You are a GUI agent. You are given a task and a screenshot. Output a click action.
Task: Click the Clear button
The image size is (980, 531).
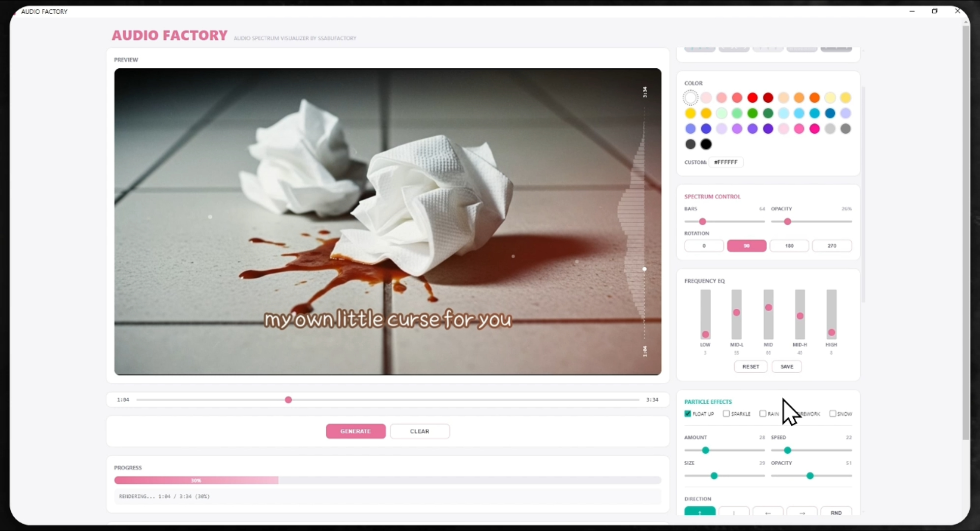[420, 431]
